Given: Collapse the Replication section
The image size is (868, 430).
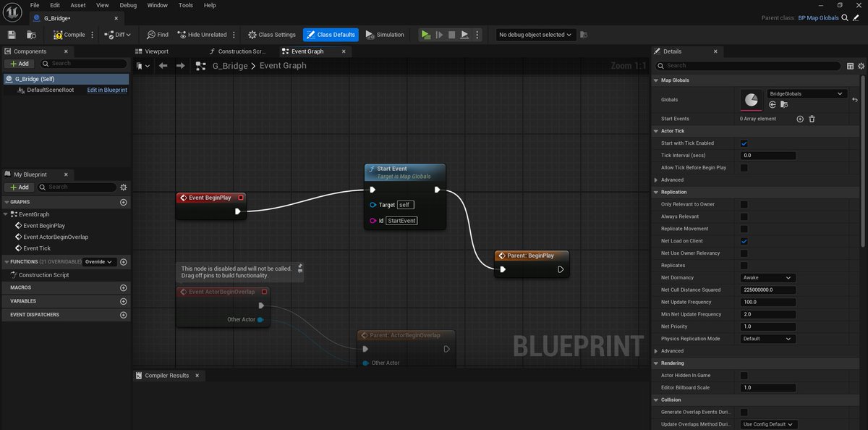Looking at the screenshot, I should 657,191.
